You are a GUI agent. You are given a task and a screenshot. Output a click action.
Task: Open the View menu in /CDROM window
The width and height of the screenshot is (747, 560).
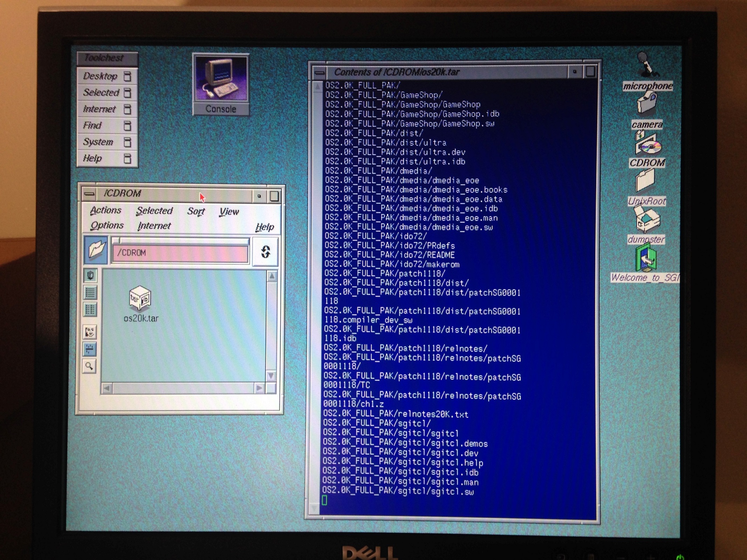[x=229, y=212]
